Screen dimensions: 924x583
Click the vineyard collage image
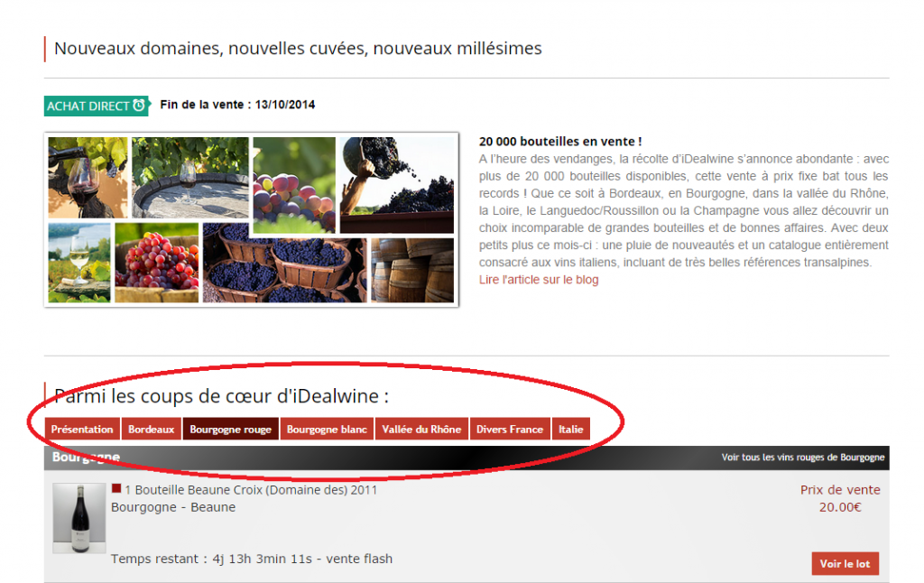(252, 220)
